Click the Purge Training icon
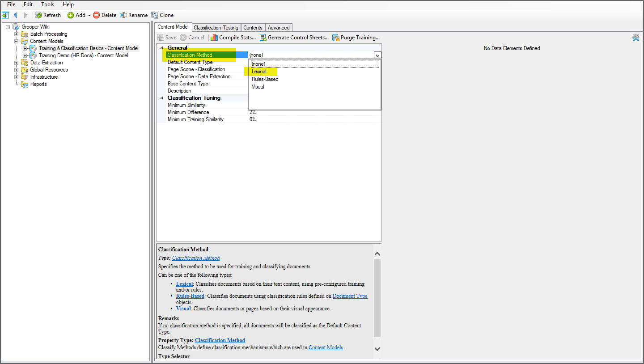644x364 pixels. tap(336, 38)
